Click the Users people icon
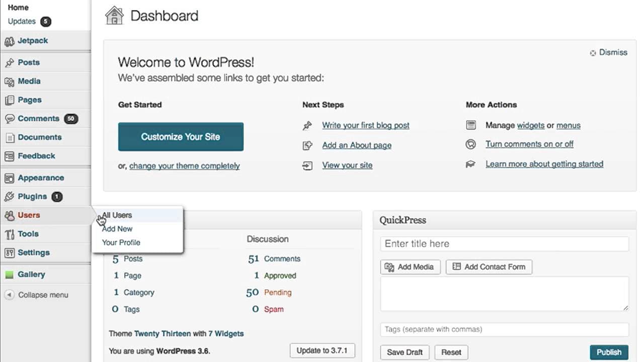The image size is (644, 362). point(9,216)
